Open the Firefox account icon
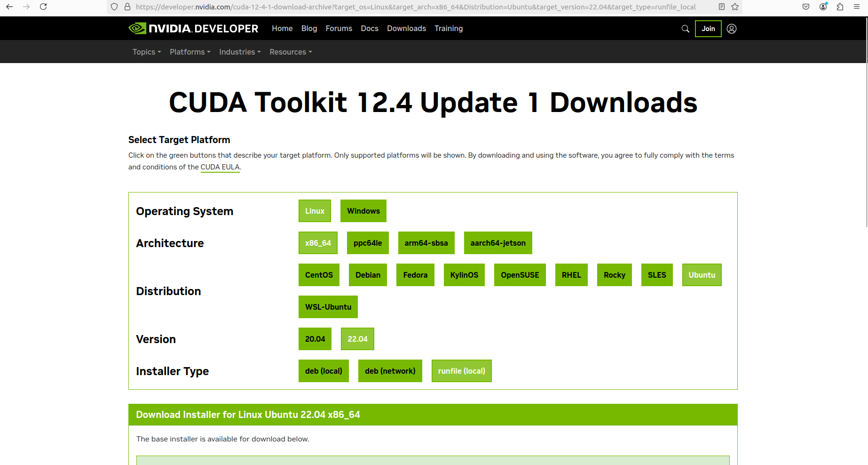The height and width of the screenshot is (465, 868). tap(823, 7)
